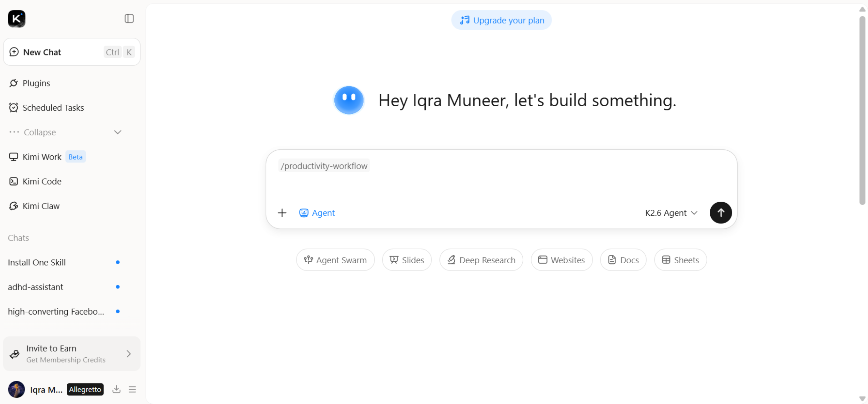Click the Invite to Earn chevron arrow
Image resolution: width=868 pixels, height=404 pixels.
[128, 354]
